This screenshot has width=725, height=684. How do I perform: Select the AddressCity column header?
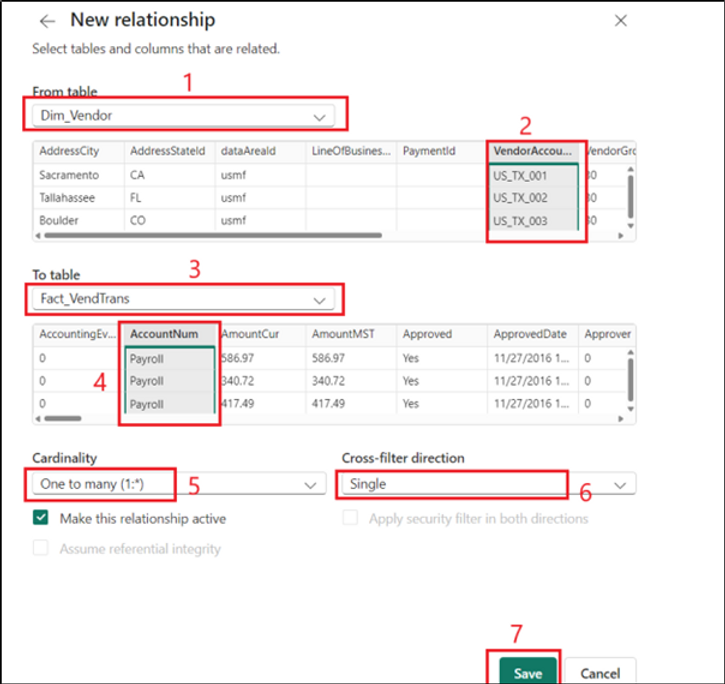tap(74, 151)
